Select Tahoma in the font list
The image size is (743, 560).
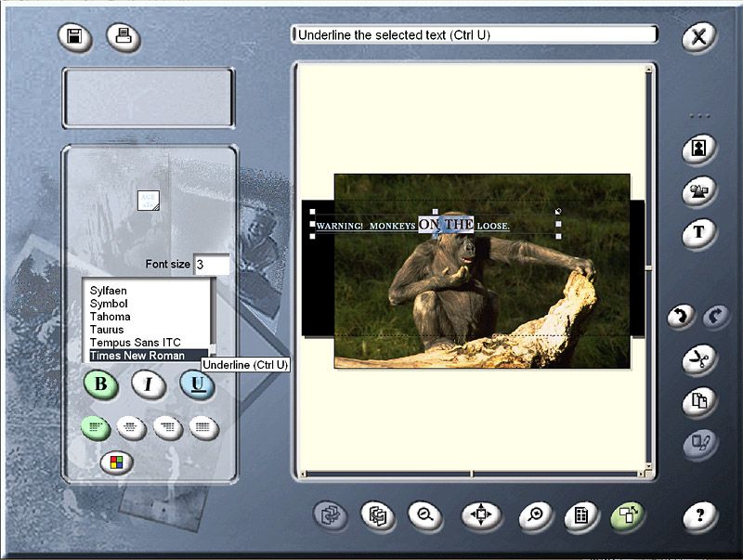(x=110, y=317)
